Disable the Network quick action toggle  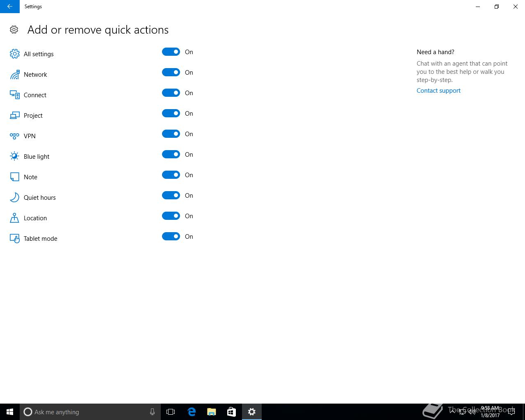pyautogui.click(x=171, y=72)
